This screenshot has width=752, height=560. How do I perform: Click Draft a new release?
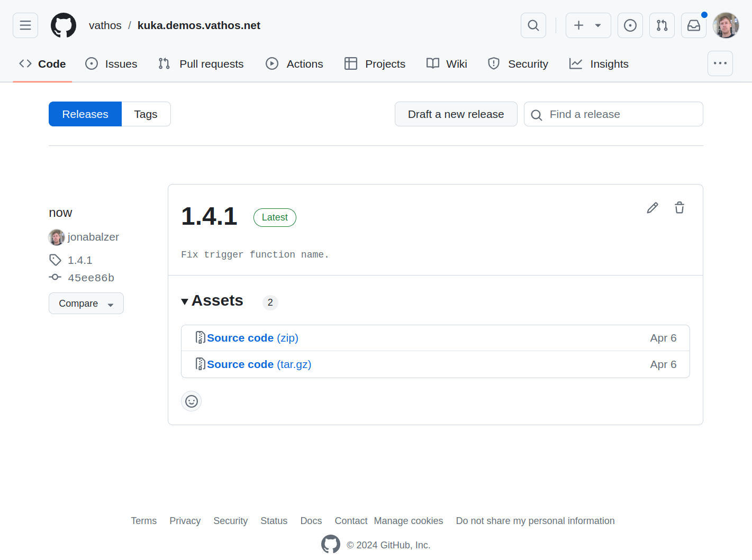coord(456,114)
